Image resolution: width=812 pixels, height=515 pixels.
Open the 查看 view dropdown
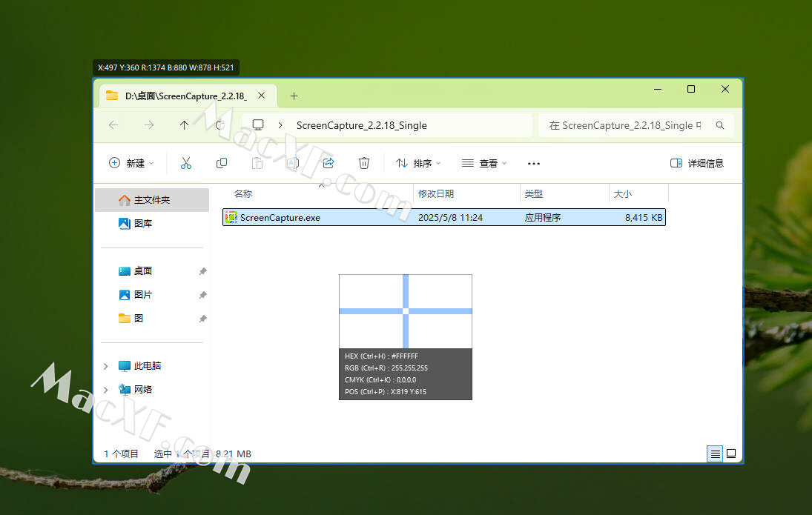[484, 163]
